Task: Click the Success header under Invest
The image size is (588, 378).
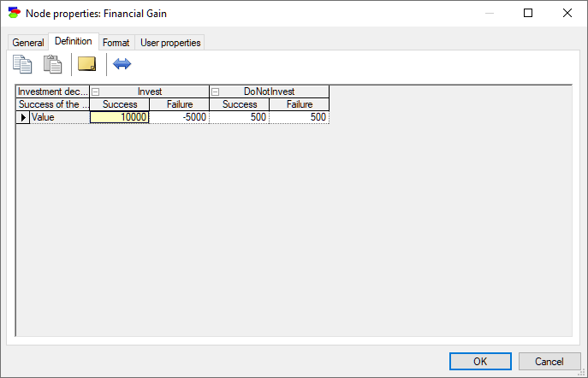Action: coord(120,104)
